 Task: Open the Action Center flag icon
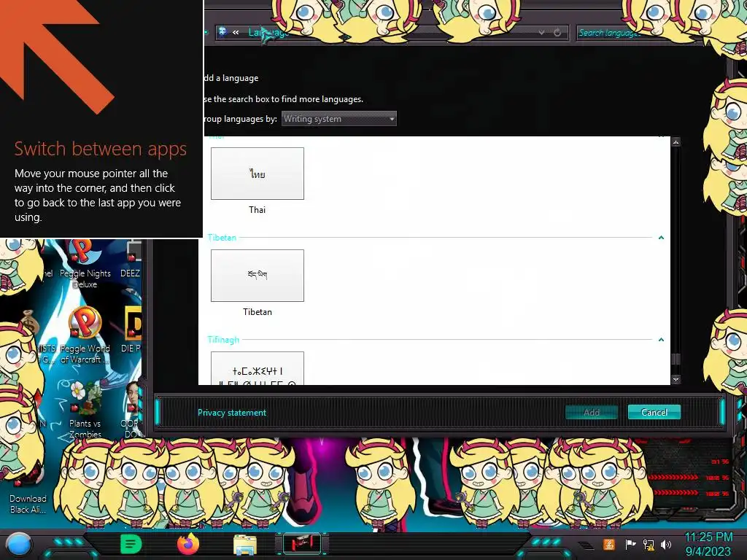point(630,544)
